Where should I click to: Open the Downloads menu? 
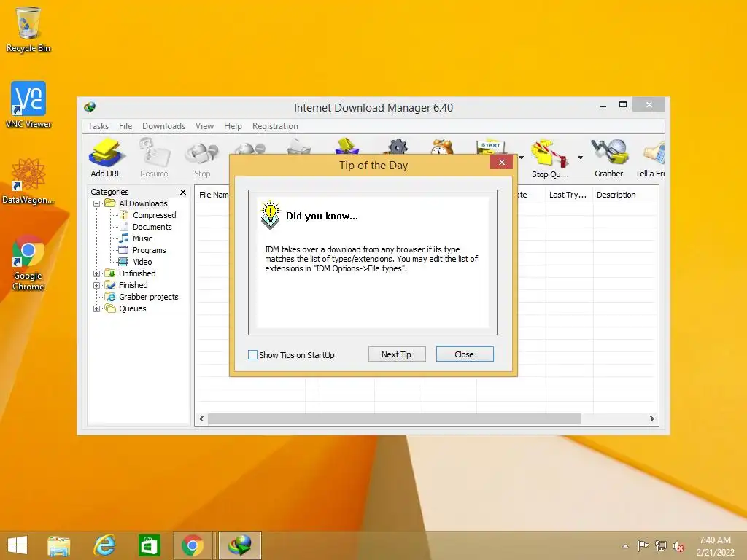click(163, 126)
